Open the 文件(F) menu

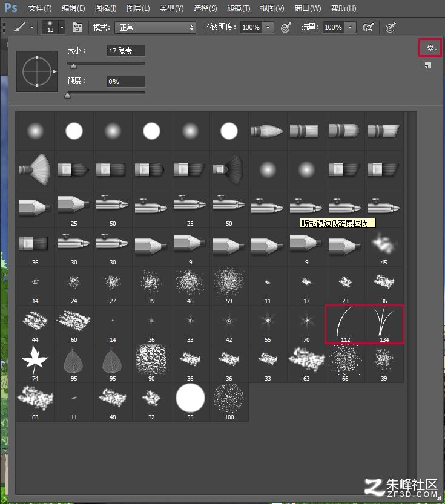coord(40,8)
